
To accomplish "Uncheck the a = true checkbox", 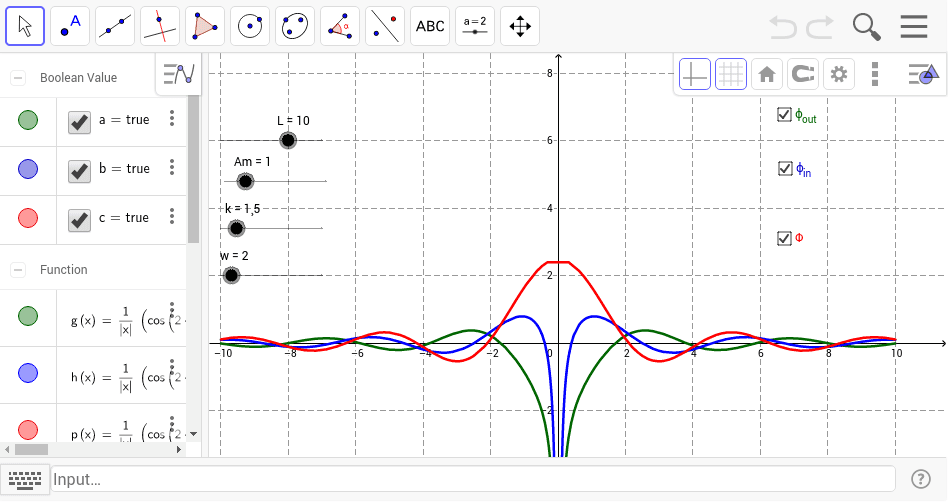I will 79,122.
